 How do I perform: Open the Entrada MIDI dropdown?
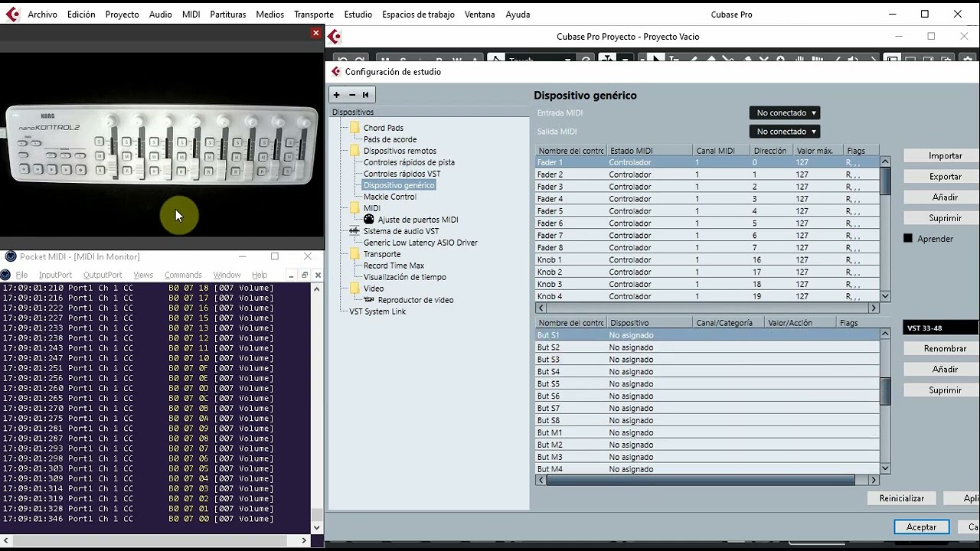tap(785, 112)
